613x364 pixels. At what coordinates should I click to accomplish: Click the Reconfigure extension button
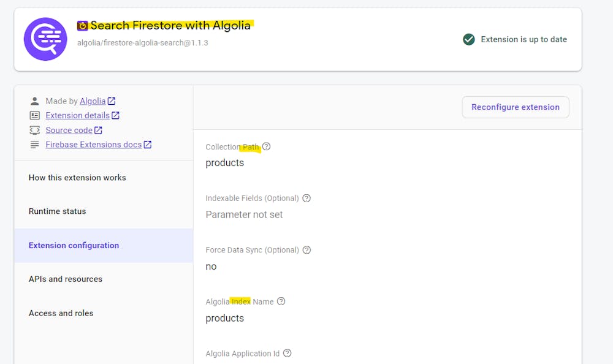[515, 107]
